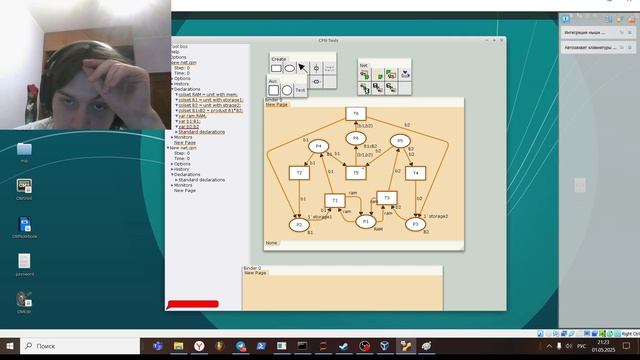
Task: Select declaration var b1:B1
Action: tap(189, 121)
